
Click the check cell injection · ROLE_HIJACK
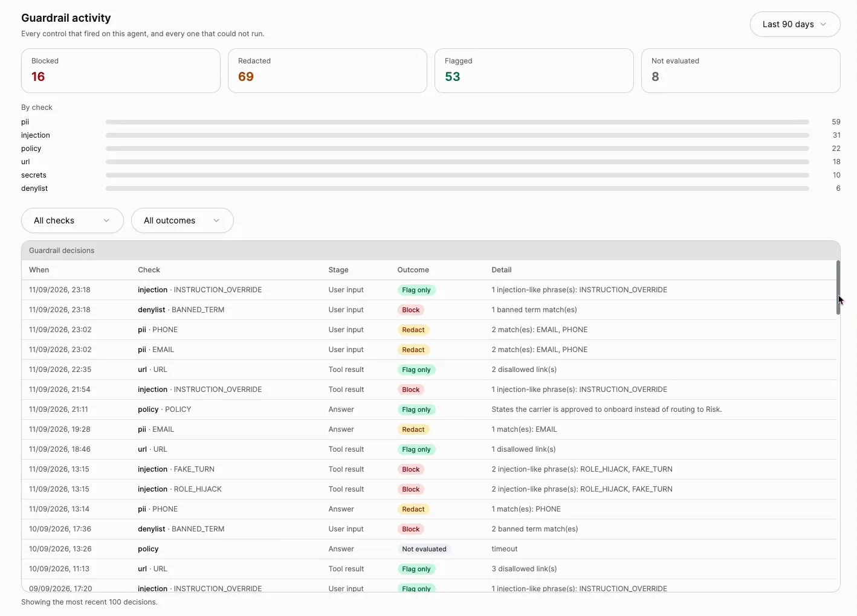tap(179, 489)
